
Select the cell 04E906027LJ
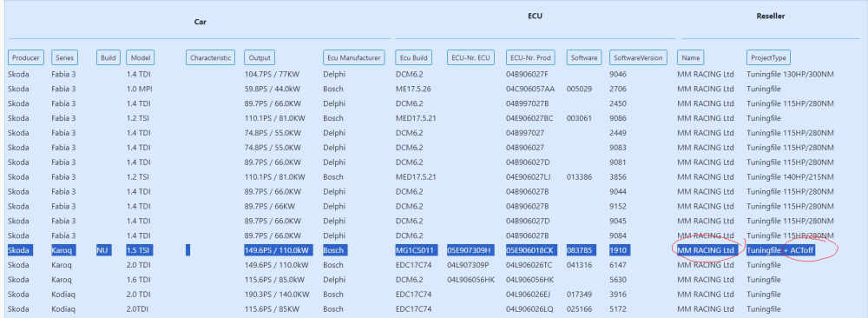click(x=529, y=176)
